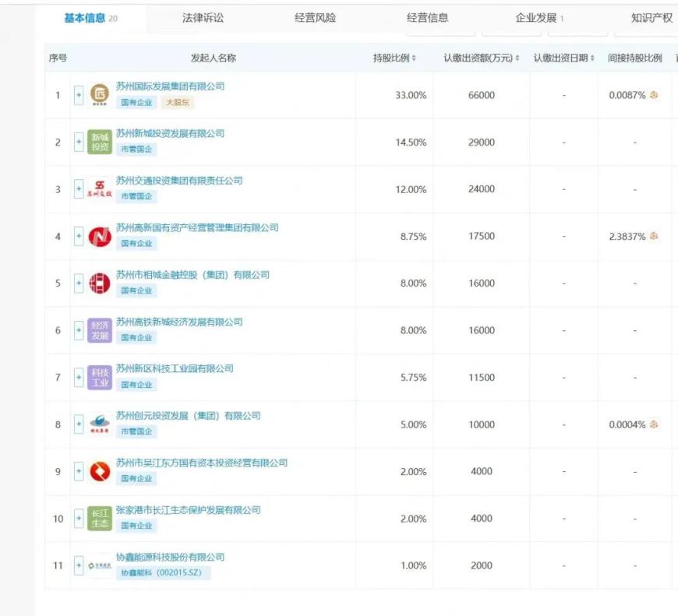Select the 11500 contribution amount
The image size is (678, 616).
(482, 378)
